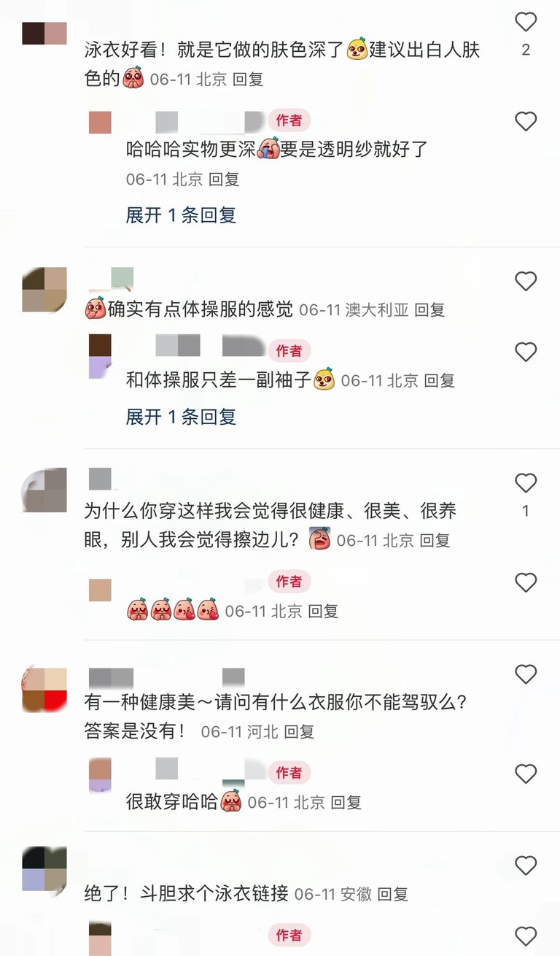This screenshot has width=560, height=956.
Task: Reply to the Australia gymnastics outfit comment
Action: coord(429,309)
